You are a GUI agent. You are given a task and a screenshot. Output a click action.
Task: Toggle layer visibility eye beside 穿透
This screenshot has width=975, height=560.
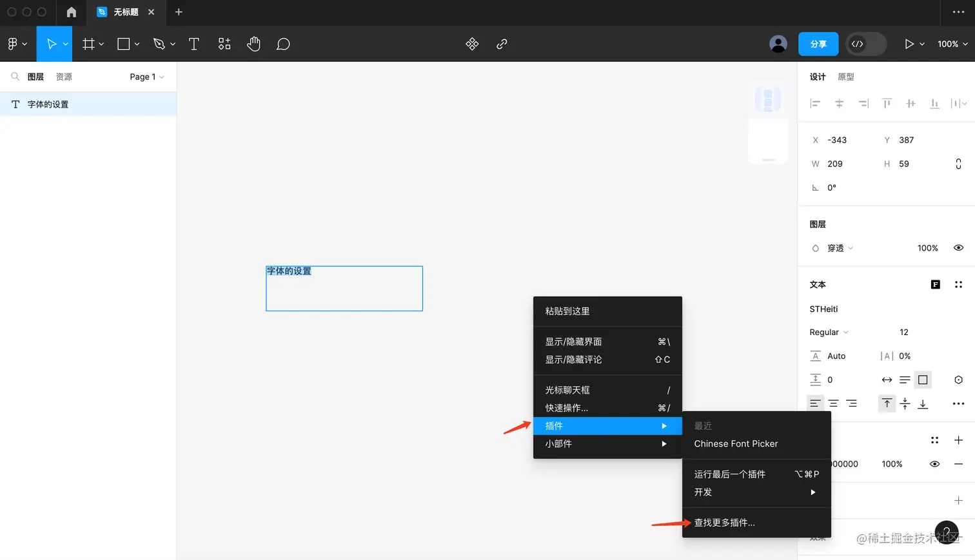[958, 248]
